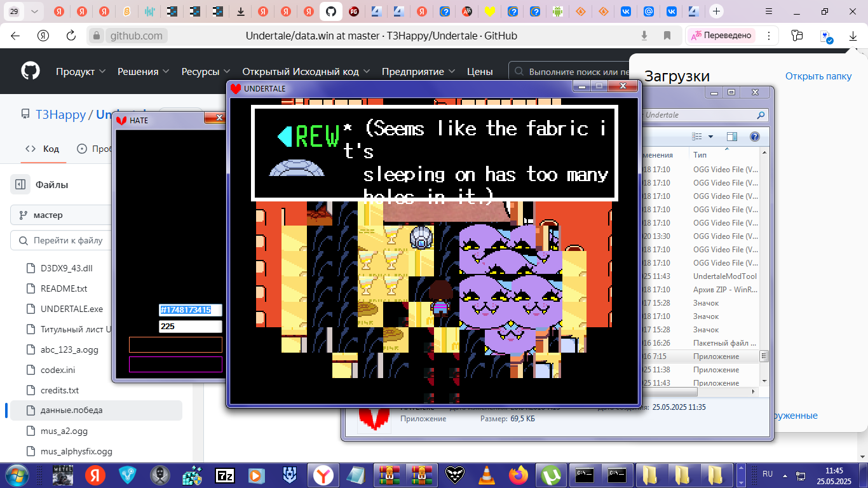Open 7-Zip from the taskbar

click(226, 475)
